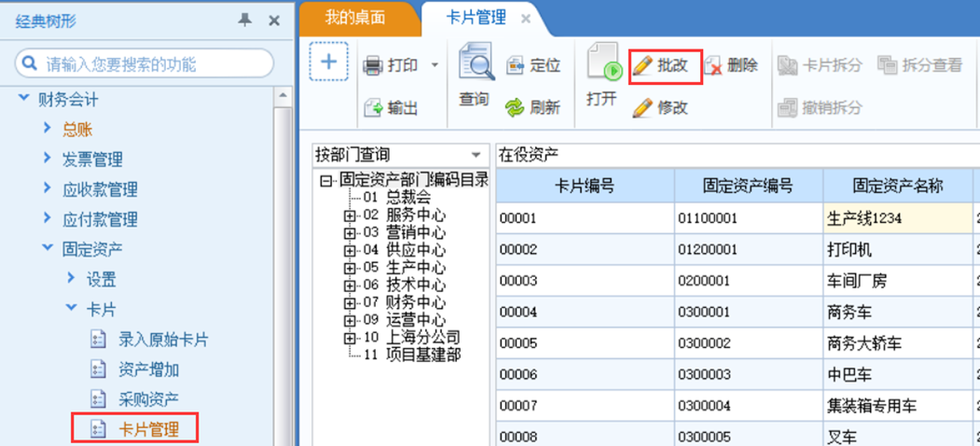980x446 pixels.
Task: Click the Query magnifier icon
Action: (x=476, y=65)
